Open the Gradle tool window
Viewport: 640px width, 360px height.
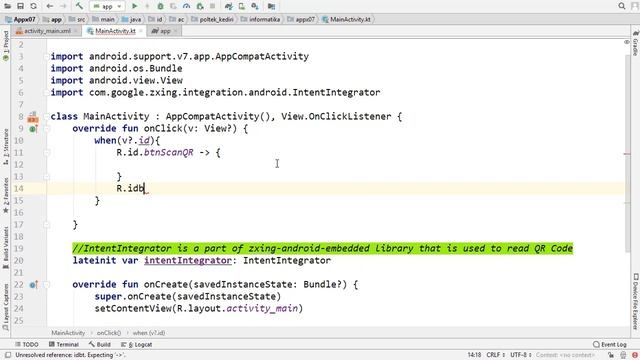click(x=635, y=42)
